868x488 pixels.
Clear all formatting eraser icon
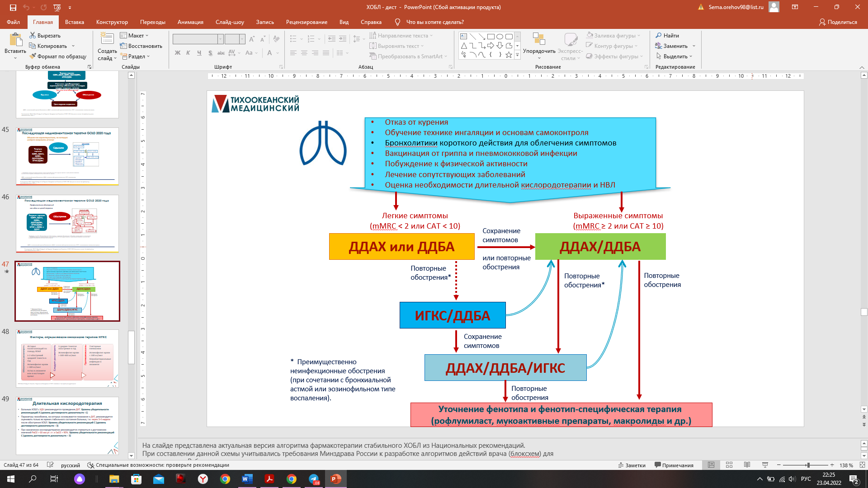[276, 39]
